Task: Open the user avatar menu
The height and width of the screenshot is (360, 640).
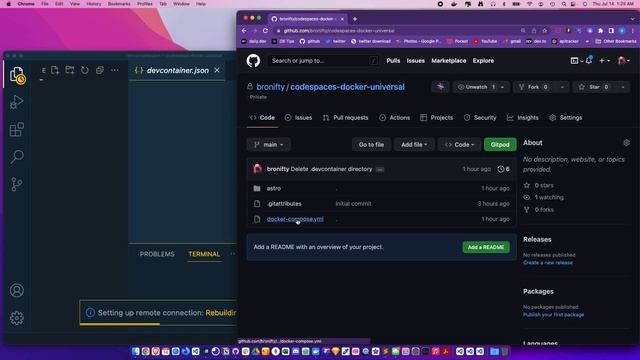Action: 623,61
